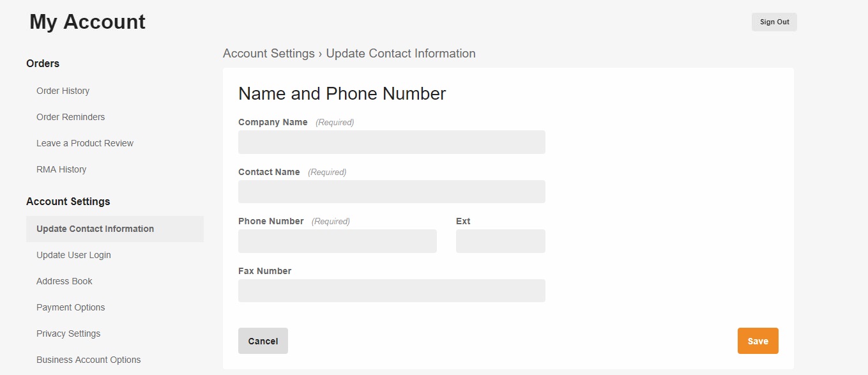
Task: Click the My Account heading
Action: pyautogui.click(x=86, y=21)
